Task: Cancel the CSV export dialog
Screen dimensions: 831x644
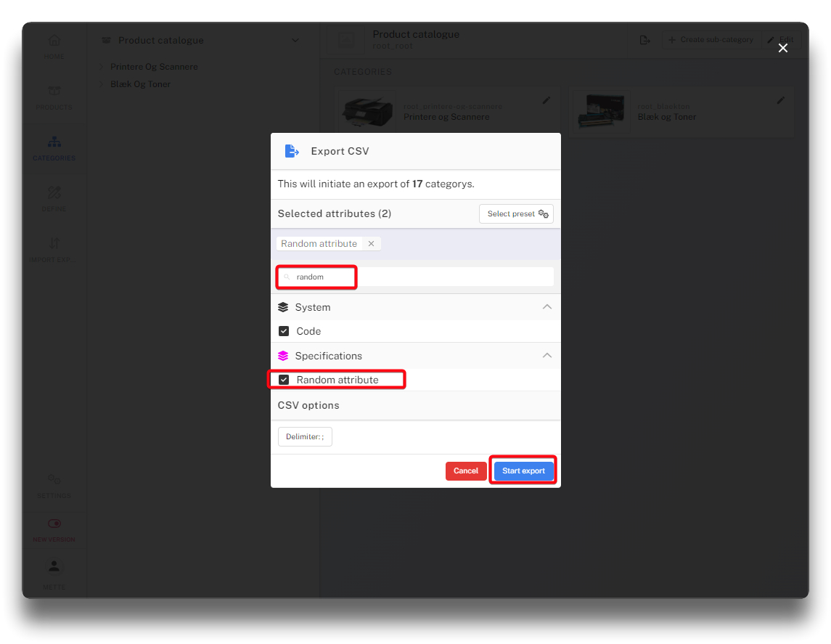Action: point(465,470)
